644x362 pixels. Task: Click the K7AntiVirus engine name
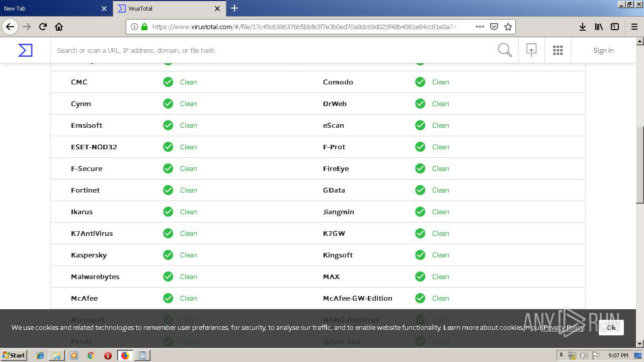92,233
